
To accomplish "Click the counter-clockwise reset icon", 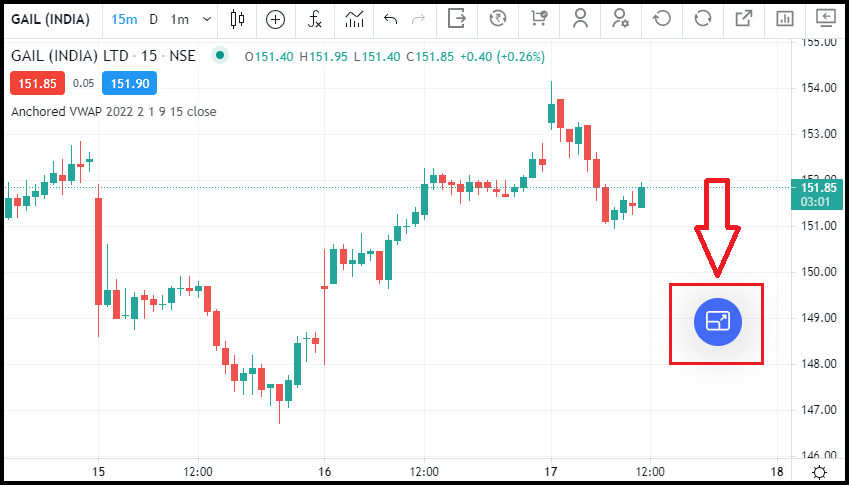I will tap(662, 18).
